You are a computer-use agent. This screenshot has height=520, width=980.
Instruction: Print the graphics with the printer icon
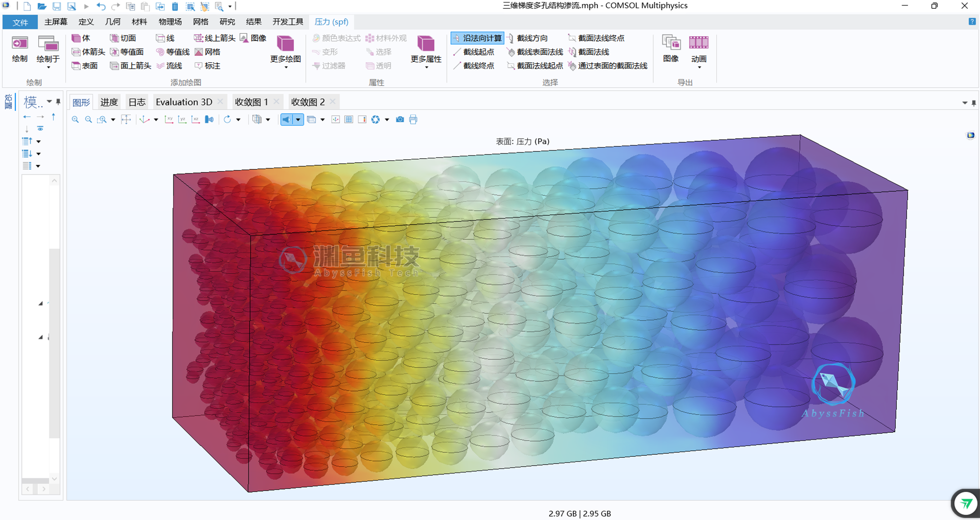pos(413,120)
